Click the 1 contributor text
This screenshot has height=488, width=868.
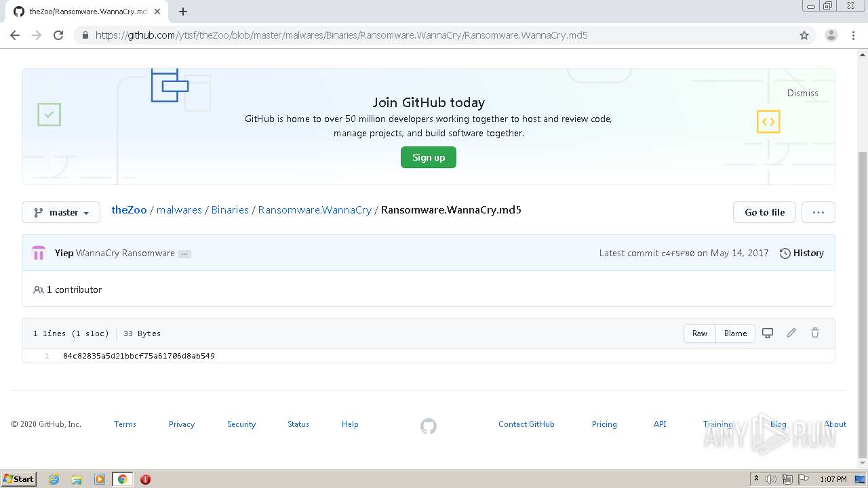[x=74, y=289]
